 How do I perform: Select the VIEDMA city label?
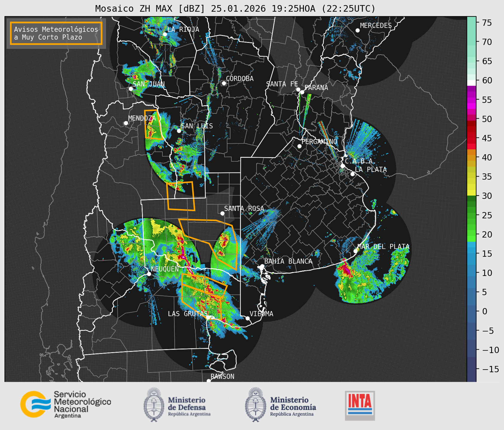261,314
